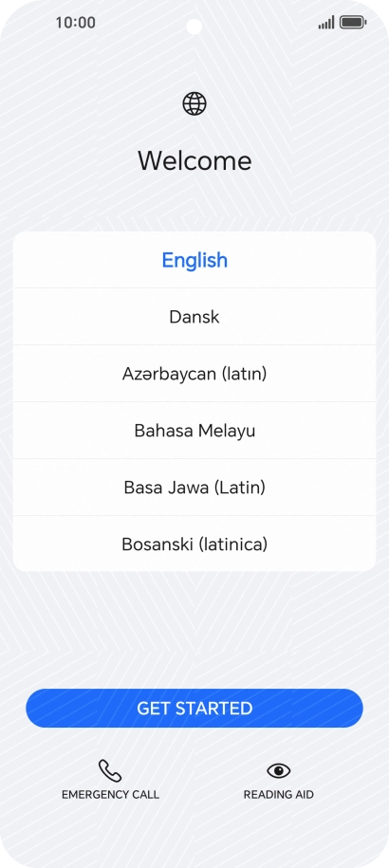Viewport: 389px width, 868px height.
Task: Tap the emergency call phone icon
Action: point(110,770)
